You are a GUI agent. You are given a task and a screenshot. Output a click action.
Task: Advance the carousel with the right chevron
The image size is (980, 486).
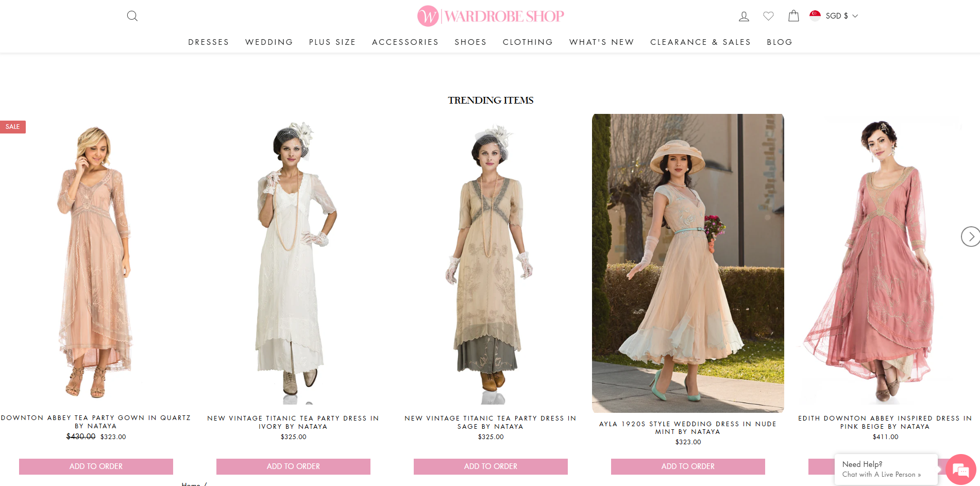click(971, 237)
